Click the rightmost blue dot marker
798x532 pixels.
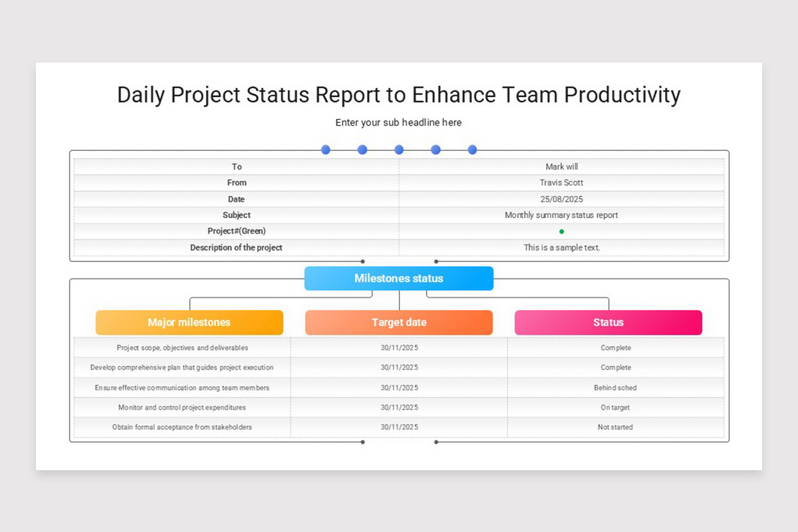tap(472, 150)
